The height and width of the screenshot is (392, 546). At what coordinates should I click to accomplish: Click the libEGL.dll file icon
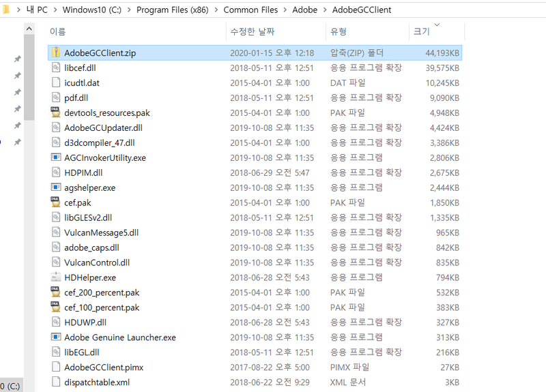[x=56, y=352]
